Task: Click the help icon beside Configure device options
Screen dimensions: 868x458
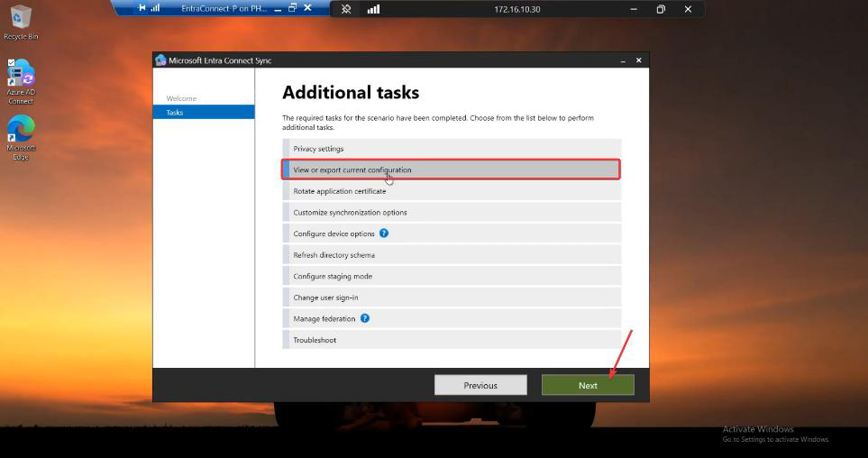Action: pos(384,234)
